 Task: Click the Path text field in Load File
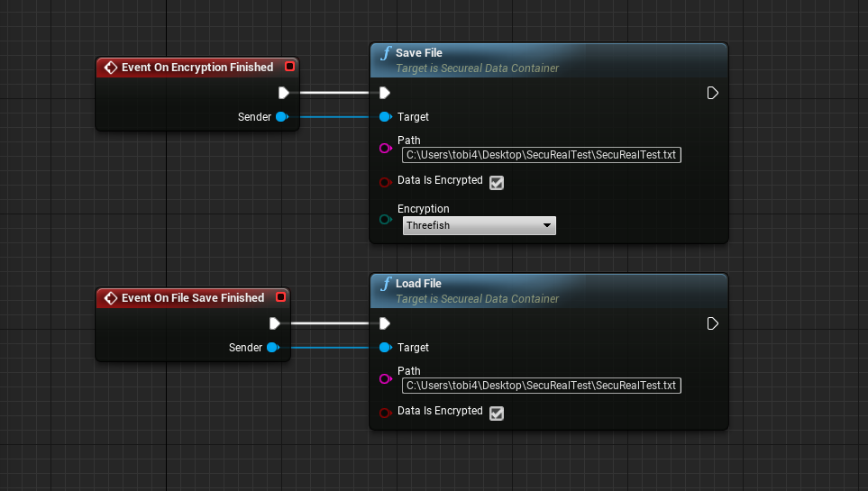pyautogui.click(x=541, y=386)
